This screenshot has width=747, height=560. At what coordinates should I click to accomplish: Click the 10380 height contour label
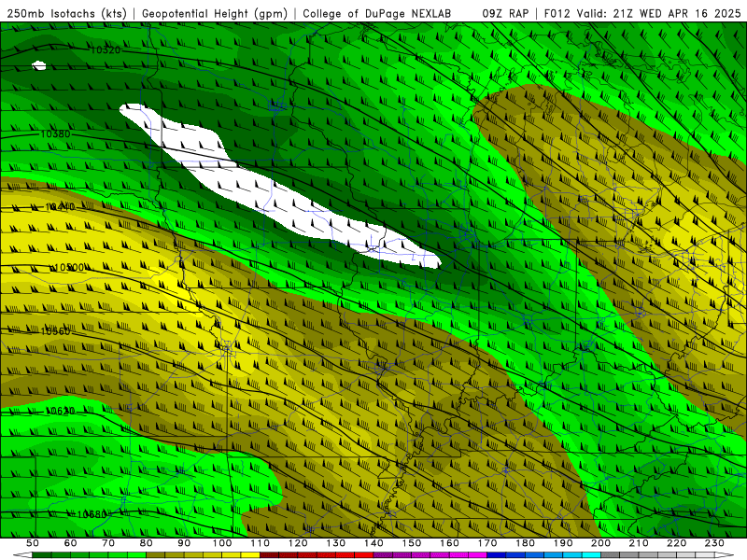55,133
